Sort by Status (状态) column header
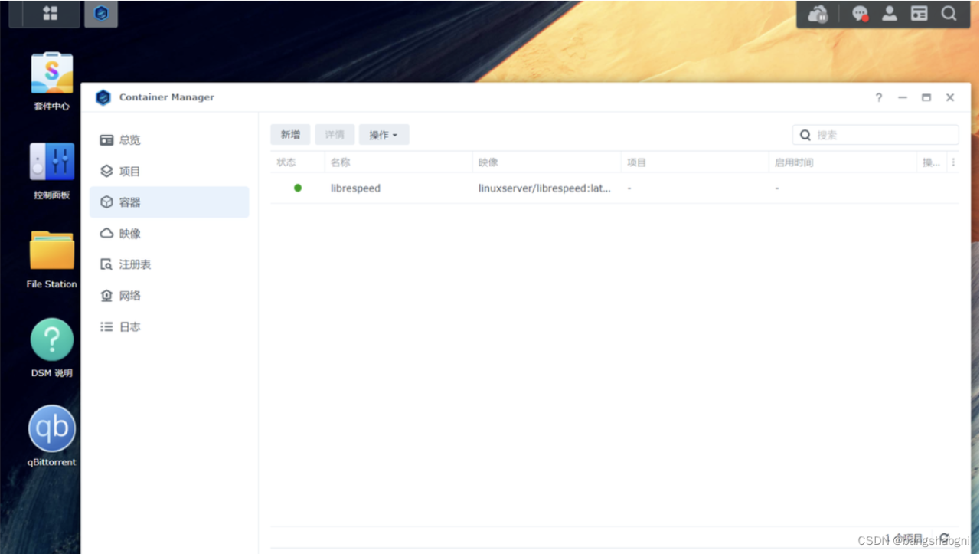This screenshot has width=980, height=554. tap(297, 162)
